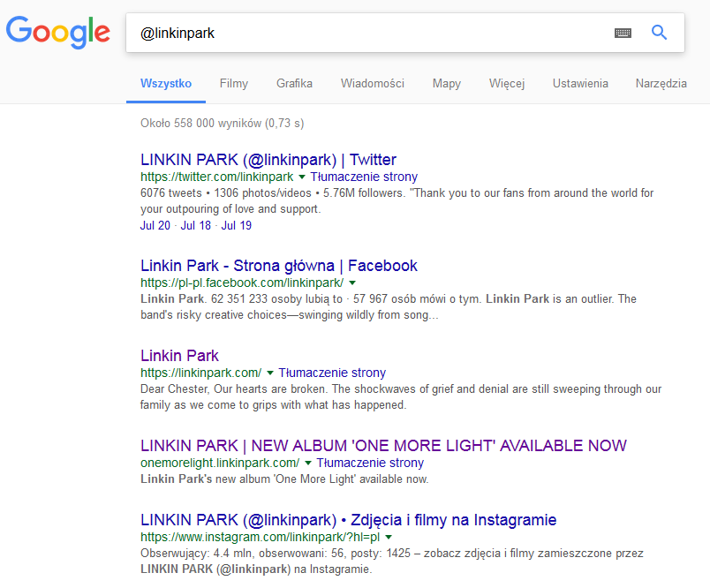The height and width of the screenshot is (588, 710).
Task: Expand arrow next to https://linkinpark.com/ URL
Action: click(270, 373)
